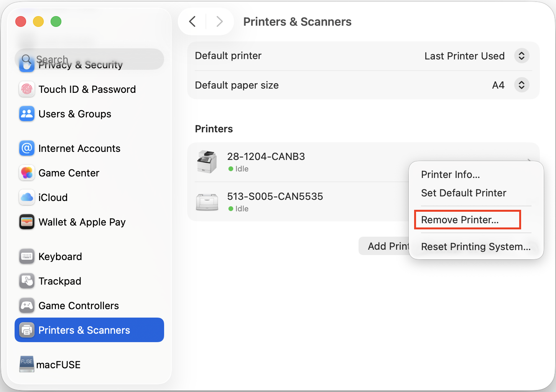
Task: Select Printer Info… in the context menu
Action: click(450, 175)
